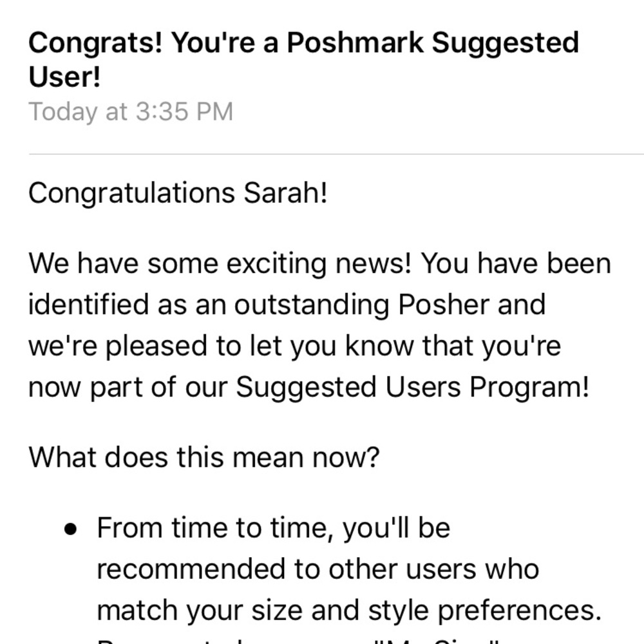
Task: Tap "recommended to other users who" line
Action: coord(317,569)
